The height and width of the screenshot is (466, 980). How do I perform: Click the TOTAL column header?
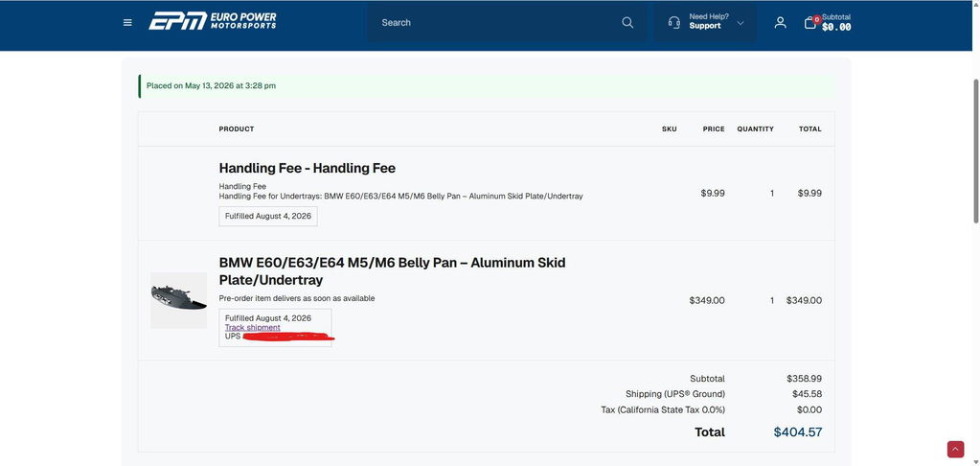[x=810, y=128]
